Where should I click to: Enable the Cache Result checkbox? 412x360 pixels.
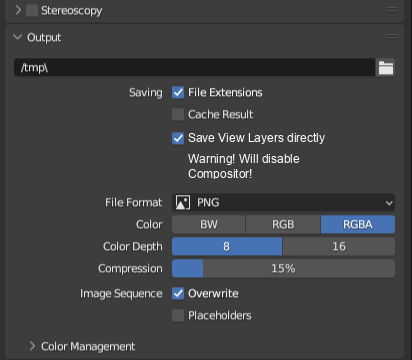pos(178,114)
